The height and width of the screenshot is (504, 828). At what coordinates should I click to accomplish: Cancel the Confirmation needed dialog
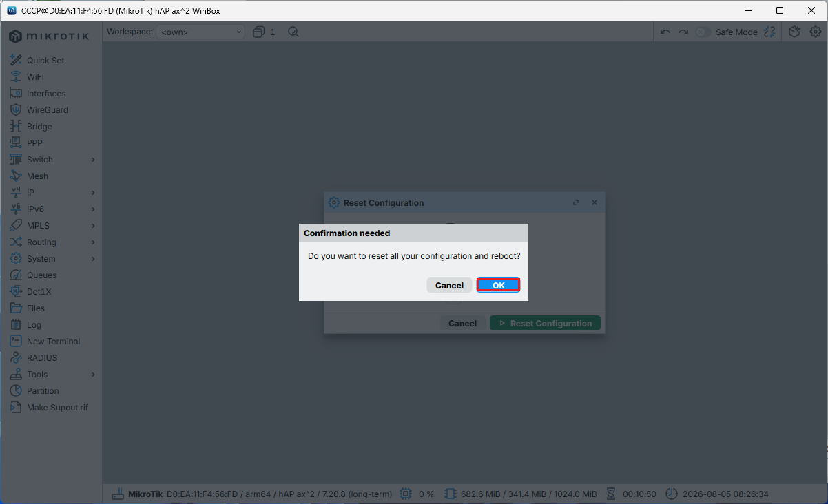pos(449,285)
